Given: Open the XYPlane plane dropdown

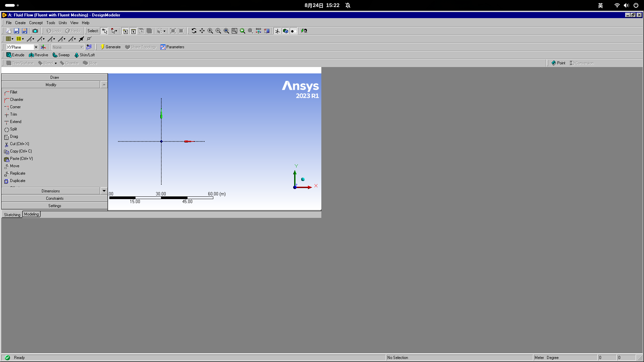Looking at the screenshot, I should (36, 47).
